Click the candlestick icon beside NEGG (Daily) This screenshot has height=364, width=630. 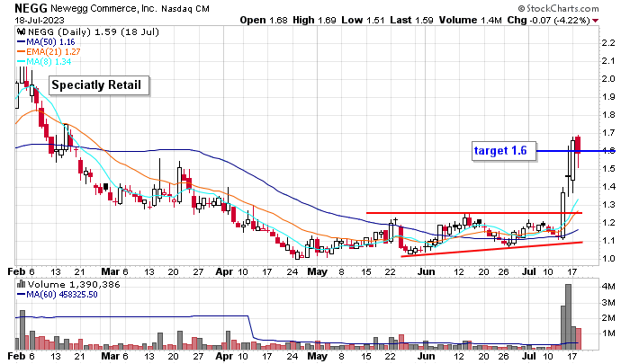coord(22,31)
